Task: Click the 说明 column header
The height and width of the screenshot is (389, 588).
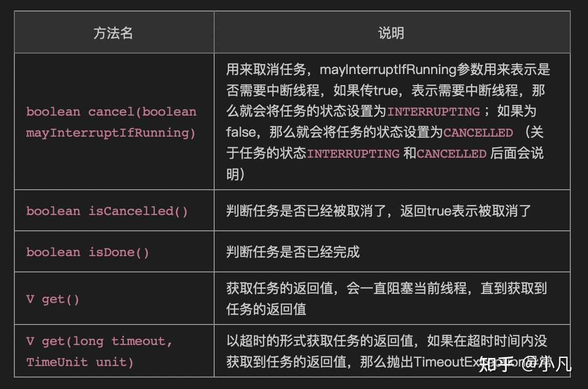Action: [x=391, y=32]
